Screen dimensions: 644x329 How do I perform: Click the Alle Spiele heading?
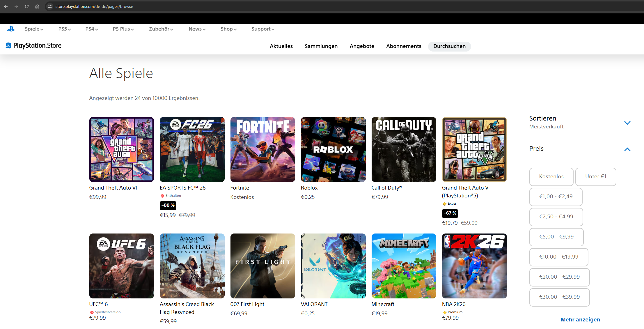(x=121, y=73)
